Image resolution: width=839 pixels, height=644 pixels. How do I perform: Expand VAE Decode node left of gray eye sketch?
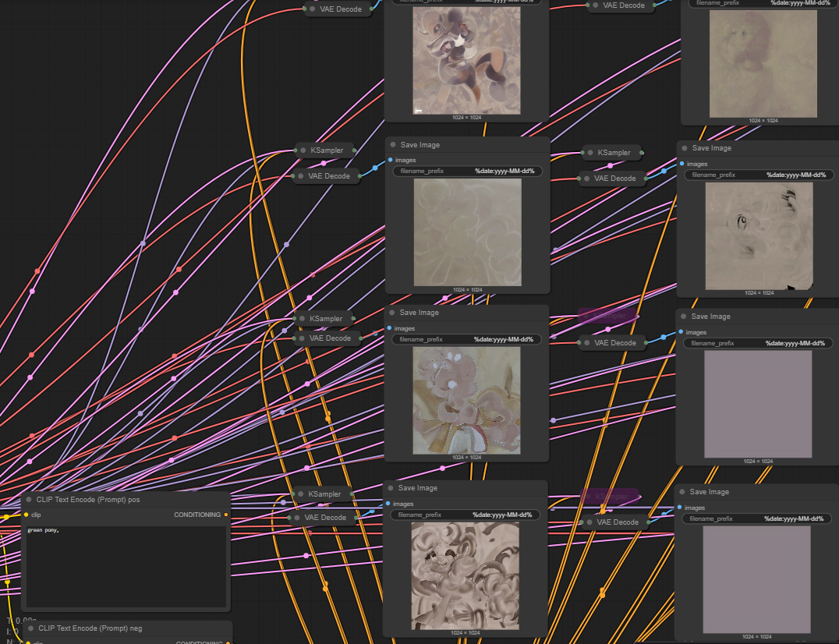click(x=587, y=179)
